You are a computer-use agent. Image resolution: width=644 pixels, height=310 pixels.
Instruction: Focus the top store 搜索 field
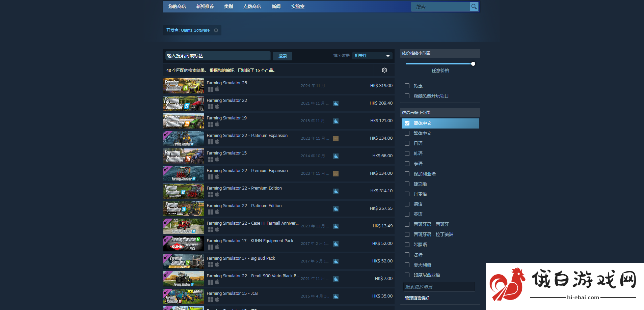click(440, 7)
